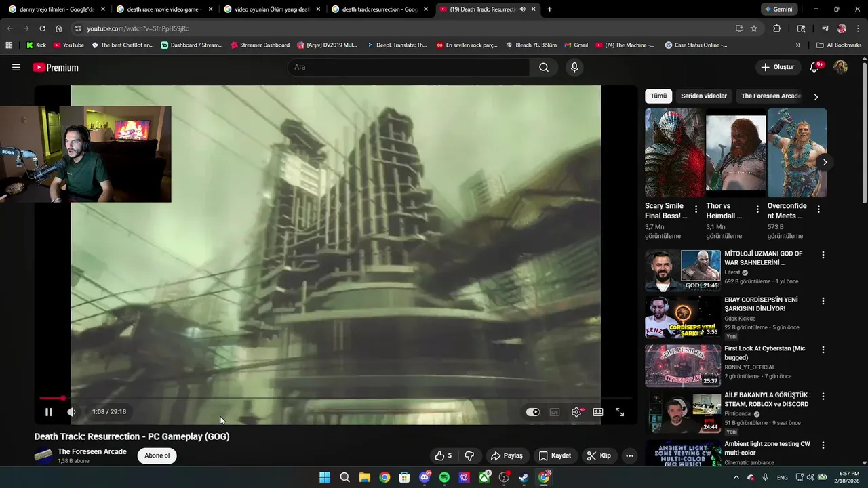868x488 pixels.
Task: Focus the Ara search field
Action: click(409, 67)
